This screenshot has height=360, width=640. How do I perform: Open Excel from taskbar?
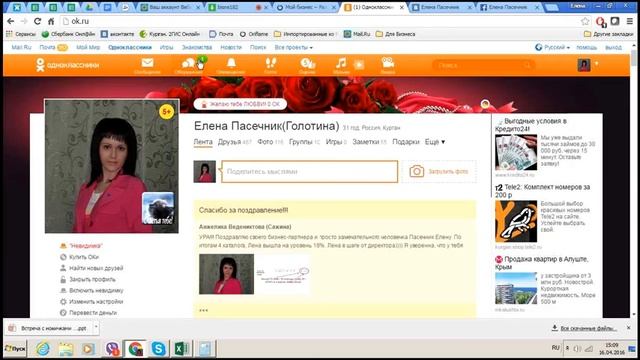click(181, 349)
